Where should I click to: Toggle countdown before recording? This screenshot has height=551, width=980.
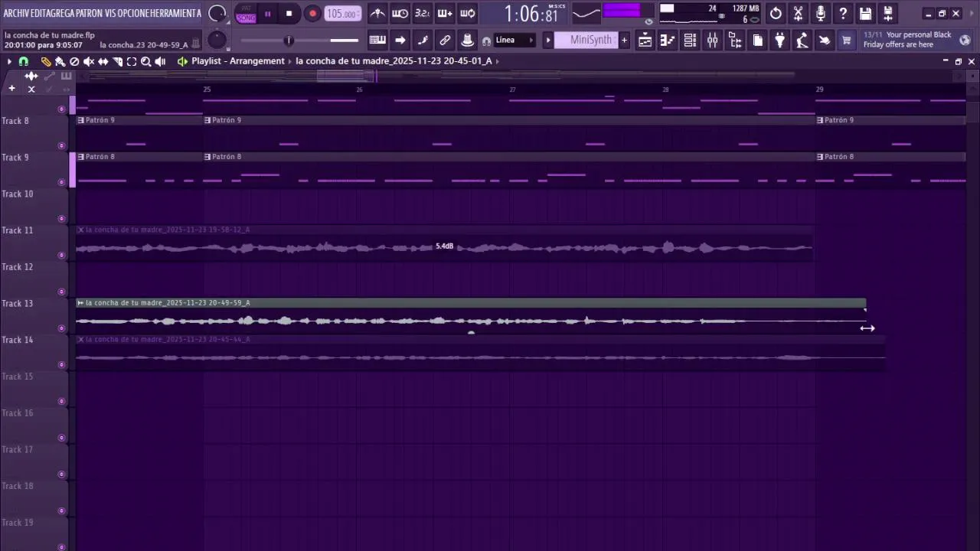422,13
